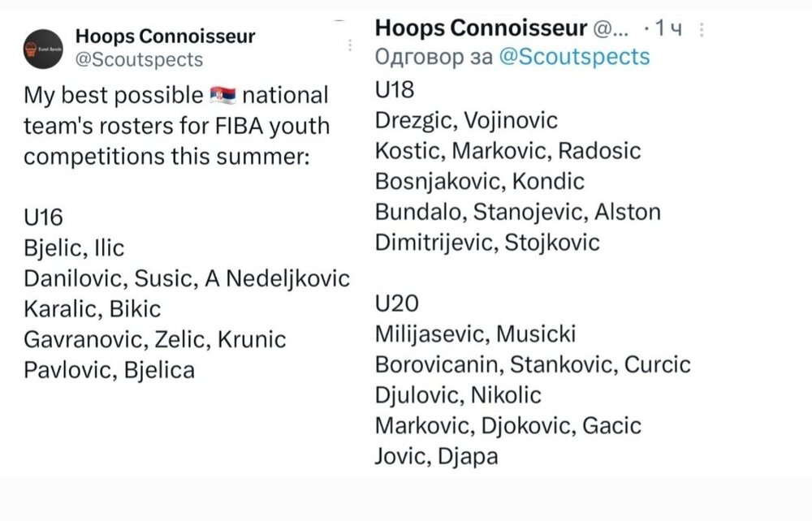Viewport: 812px width, 521px height.
Task: Click the "Bundalo, Stanojevic, Alston" line
Action: tap(517, 212)
